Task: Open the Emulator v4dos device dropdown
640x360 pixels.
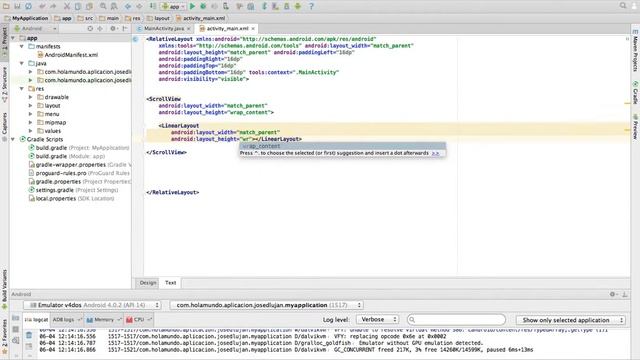Action: click(x=93, y=305)
